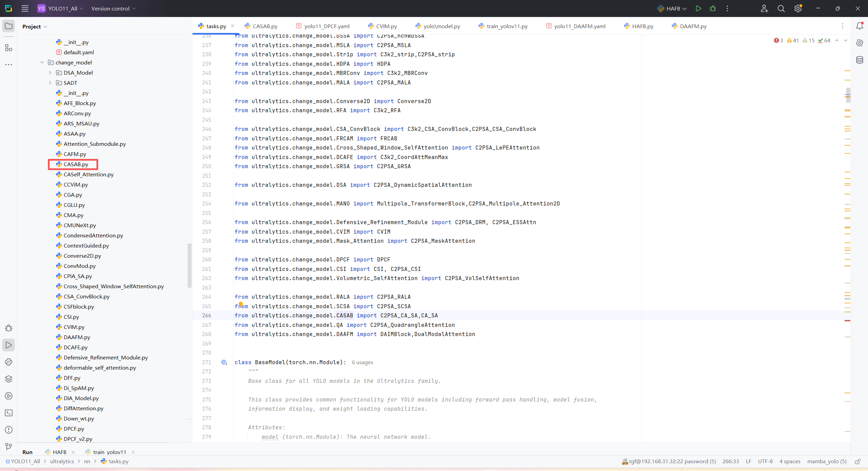Click the green Run button in toolbar
Image resolution: width=868 pixels, height=471 pixels.
[698, 8]
